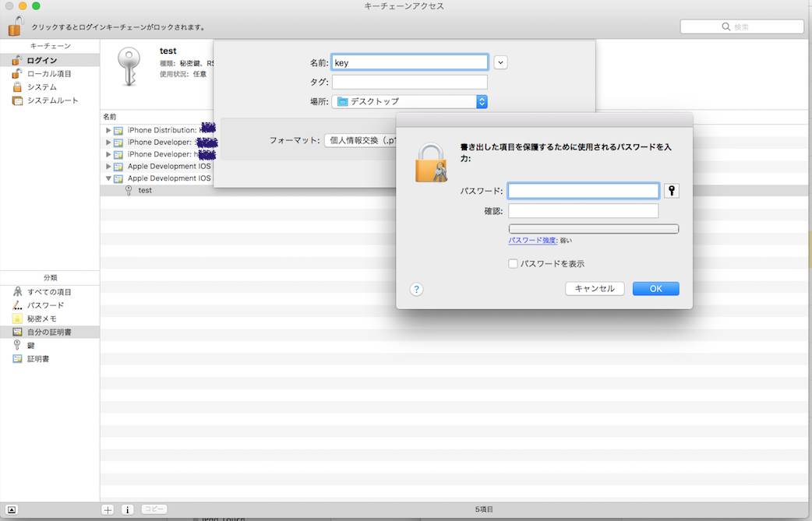Show the 証明書 category
812x521 pixels.
[x=50, y=358]
